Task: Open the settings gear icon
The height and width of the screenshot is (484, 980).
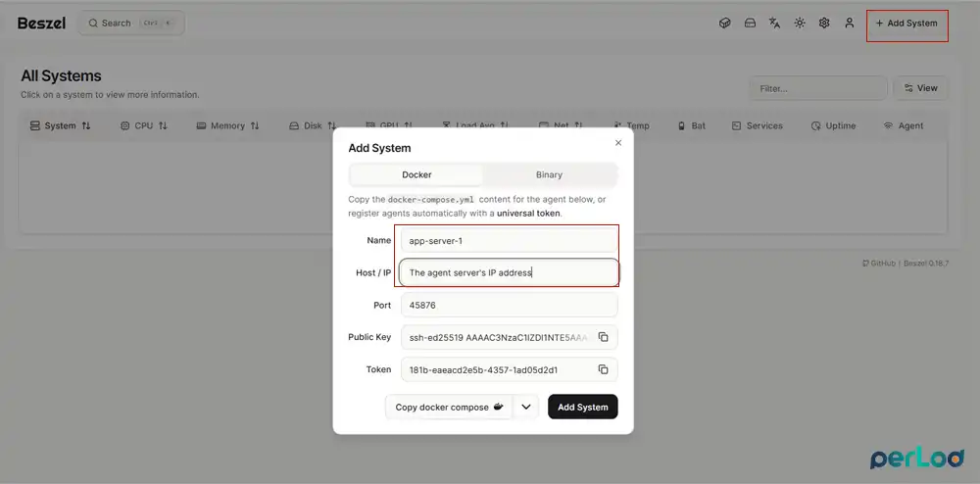Action: point(824,24)
